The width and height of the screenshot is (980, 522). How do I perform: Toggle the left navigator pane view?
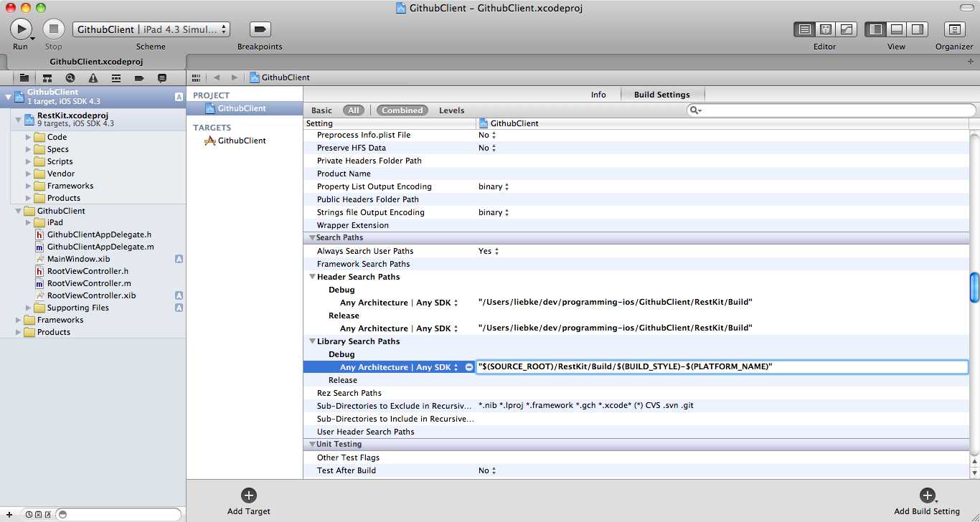point(875,29)
